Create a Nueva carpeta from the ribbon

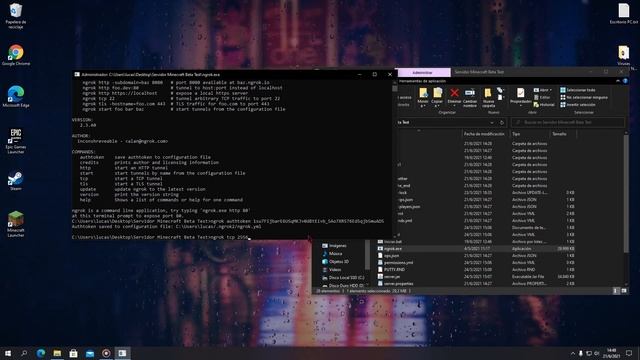click(x=488, y=97)
